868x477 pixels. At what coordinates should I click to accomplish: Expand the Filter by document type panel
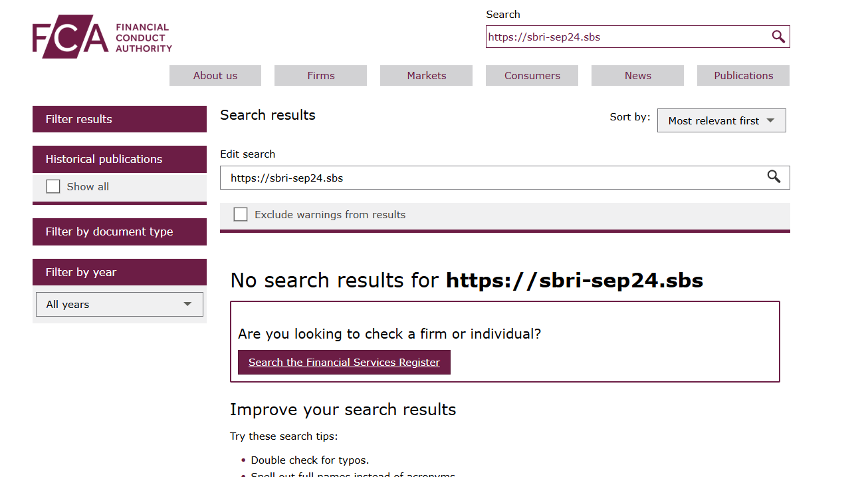[120, 232]
